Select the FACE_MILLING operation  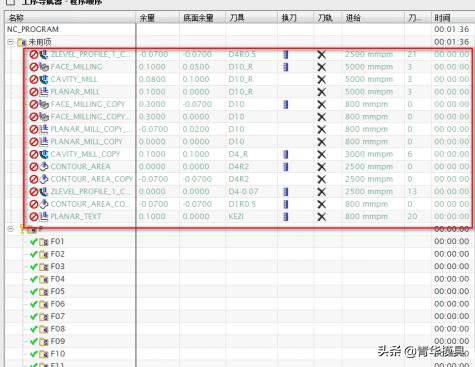[76, 67]
